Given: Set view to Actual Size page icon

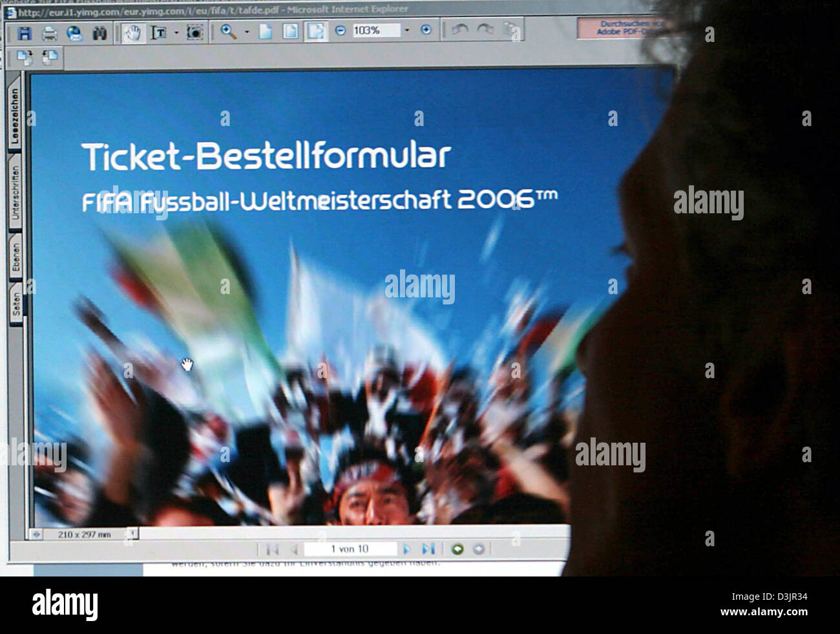Looking at the screenshot, I should point(266,31).
